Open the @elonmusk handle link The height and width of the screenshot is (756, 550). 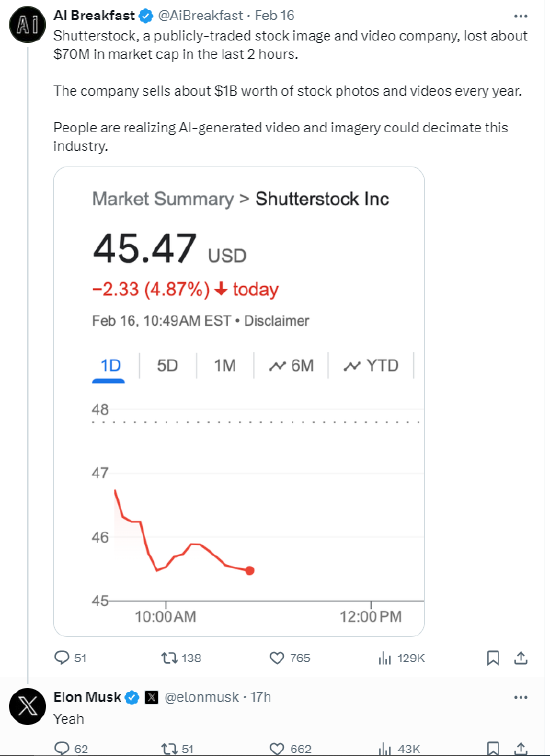point(201,697)
